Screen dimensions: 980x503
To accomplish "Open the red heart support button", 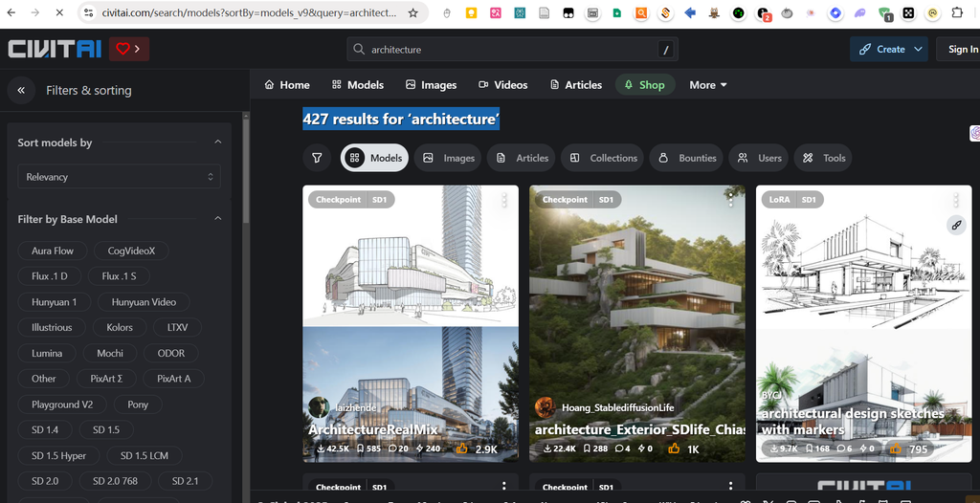I will tap(123, 49).
